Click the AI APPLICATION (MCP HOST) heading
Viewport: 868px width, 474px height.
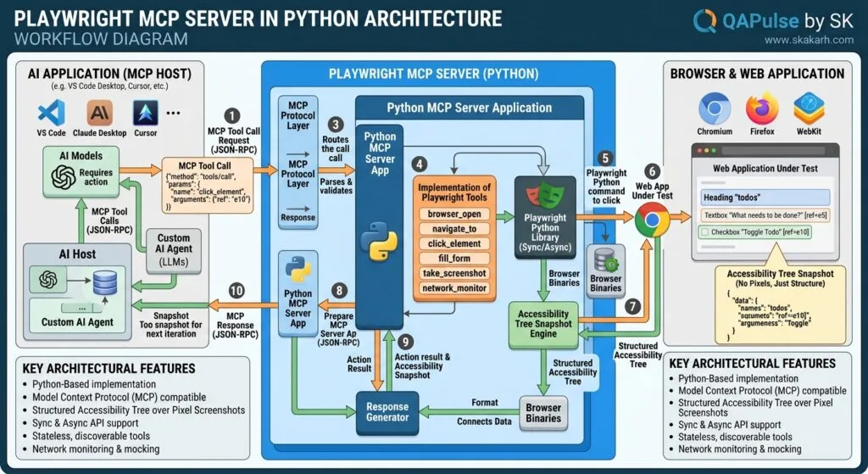pos(109,75)
